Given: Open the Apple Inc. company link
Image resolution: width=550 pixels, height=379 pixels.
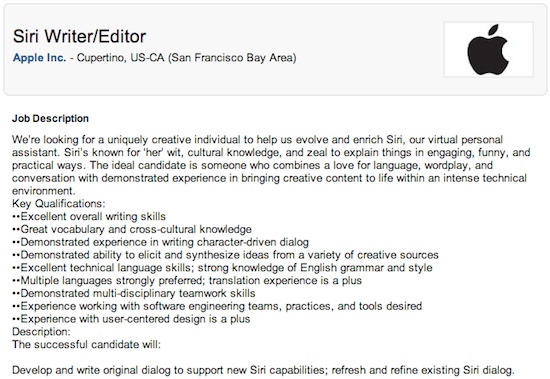Looking at the screenshot, I should tap(39, 58).
